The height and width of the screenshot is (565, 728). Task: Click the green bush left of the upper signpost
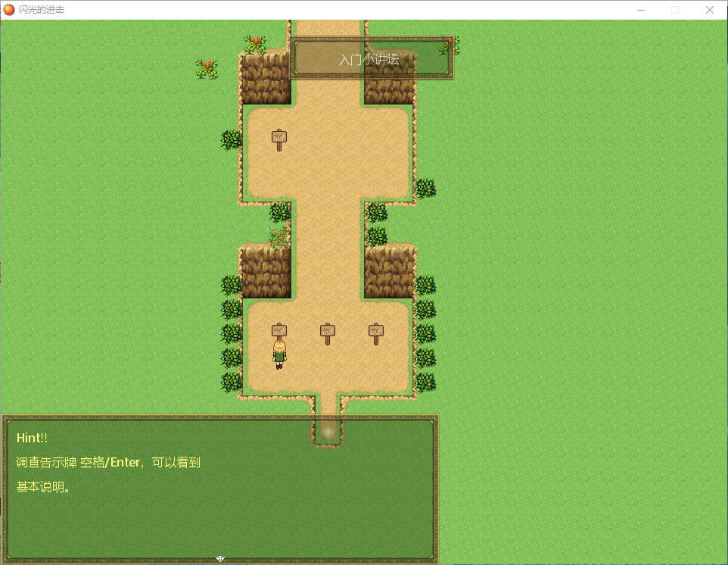point(232,139)
